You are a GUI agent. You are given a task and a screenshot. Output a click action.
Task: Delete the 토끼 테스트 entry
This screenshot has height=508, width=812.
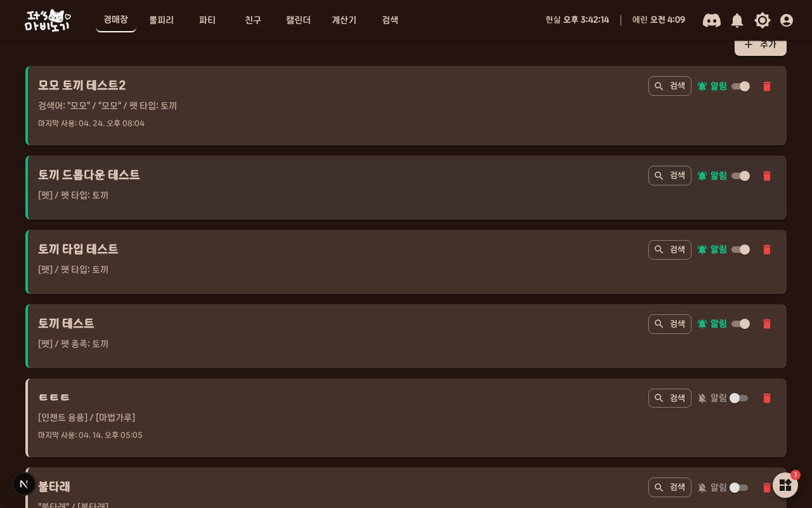click(767, 324)
